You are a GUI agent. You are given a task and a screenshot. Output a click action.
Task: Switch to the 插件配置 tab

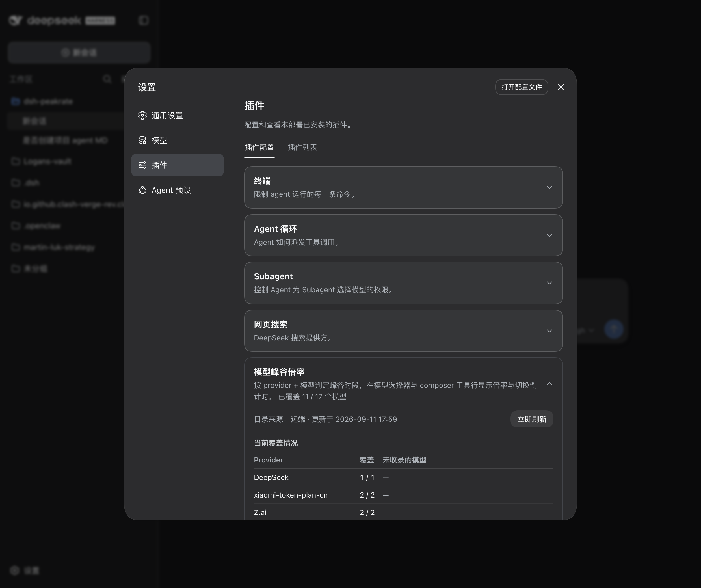coord(259,147)
